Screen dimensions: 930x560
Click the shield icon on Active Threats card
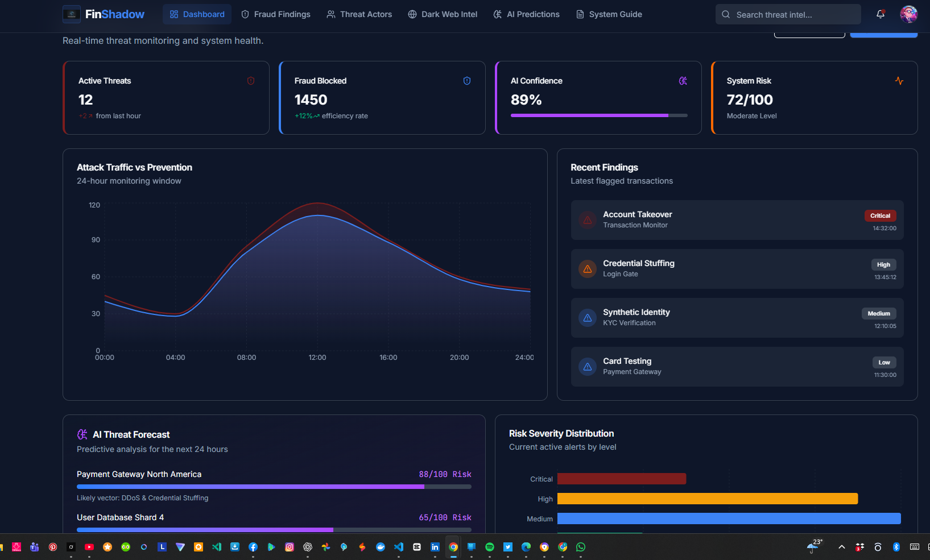[251, 81]
